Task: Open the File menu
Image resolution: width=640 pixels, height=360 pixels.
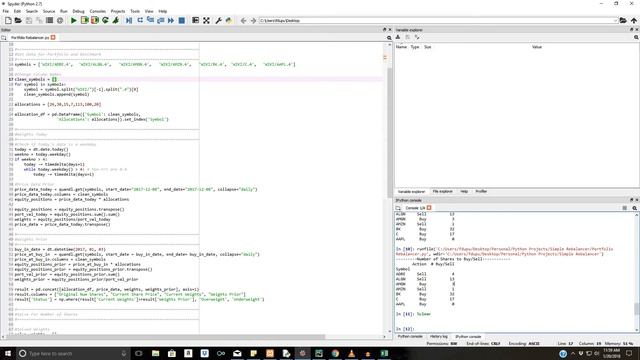Action: coord(5,11)
